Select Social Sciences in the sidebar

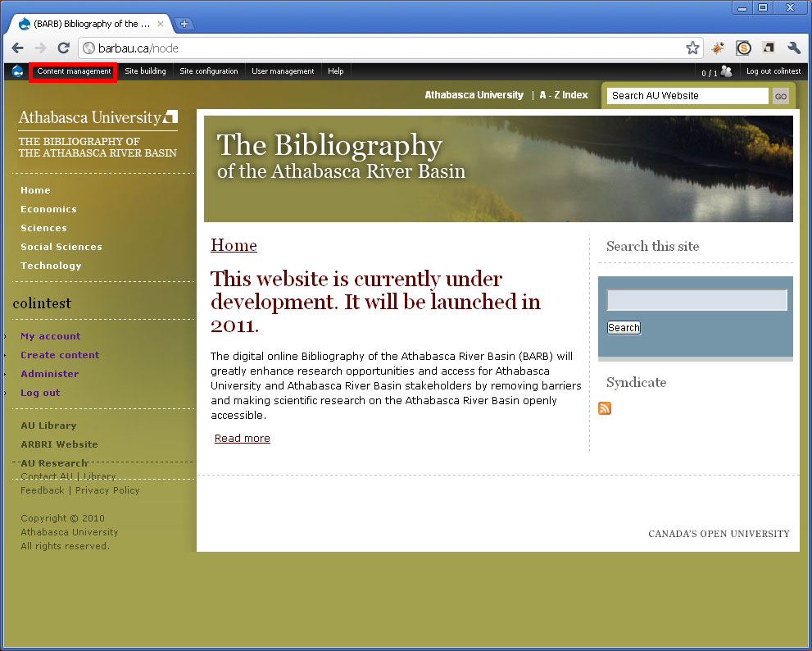61,247
